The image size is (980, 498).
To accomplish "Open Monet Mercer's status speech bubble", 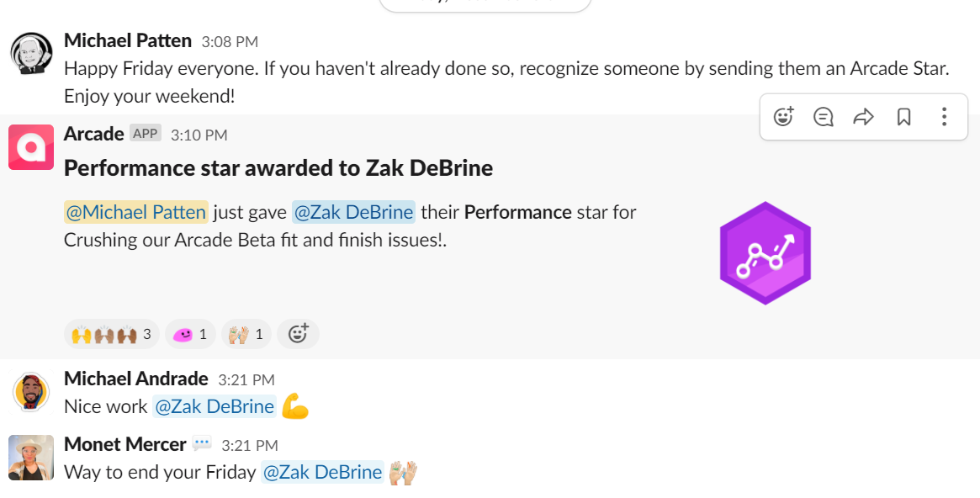I will click(x=202, y=443).
